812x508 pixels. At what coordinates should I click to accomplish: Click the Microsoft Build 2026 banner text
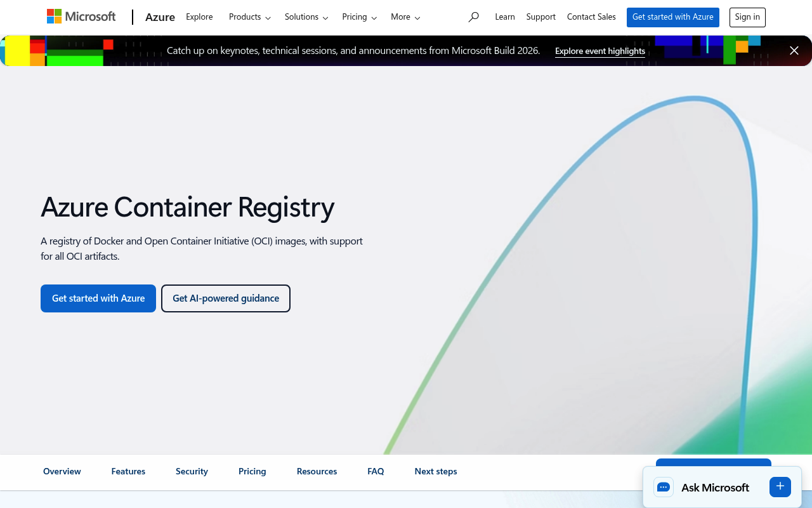point(353,51)
